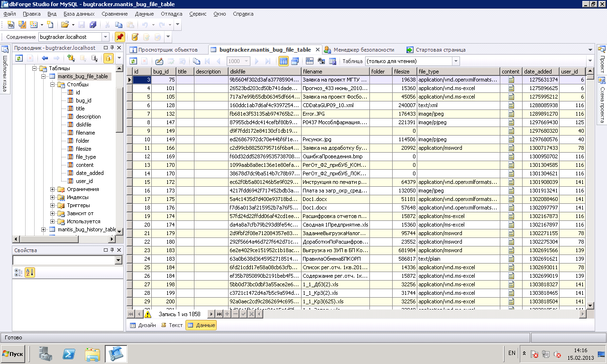Image resolution: width=607 pixels, height=364 pixels.
Task: Click the New SQL document icon
Action: [10, 25]
